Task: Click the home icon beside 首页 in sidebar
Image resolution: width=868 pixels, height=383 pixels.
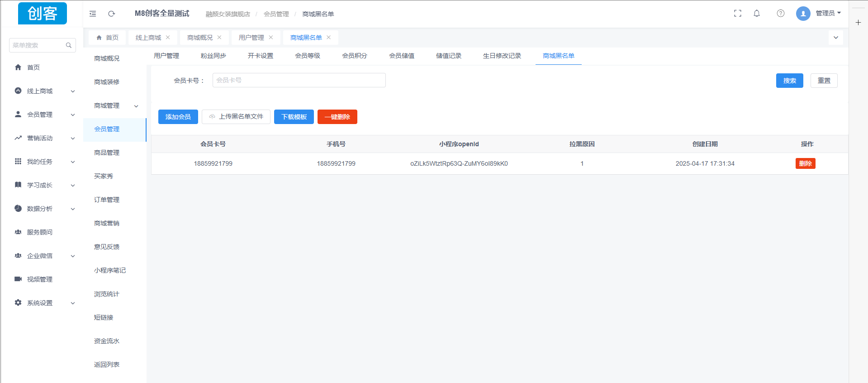Action: [x=18, y=67]
